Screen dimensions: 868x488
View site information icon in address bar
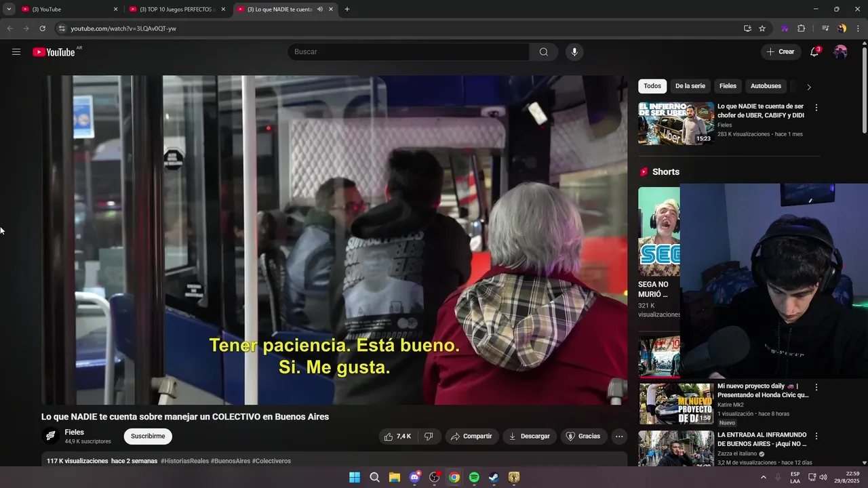[61, 28]
